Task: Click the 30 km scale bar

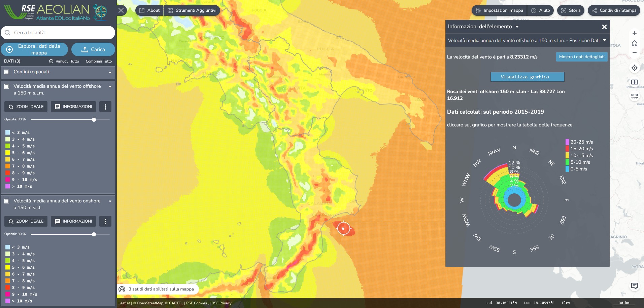Action: tap(624, 303)
